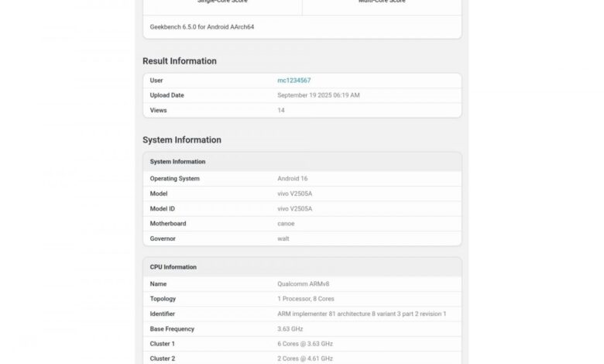Click the Cluster 1 value 6 Cores @ 3.63 GHz

coord(305,344)
